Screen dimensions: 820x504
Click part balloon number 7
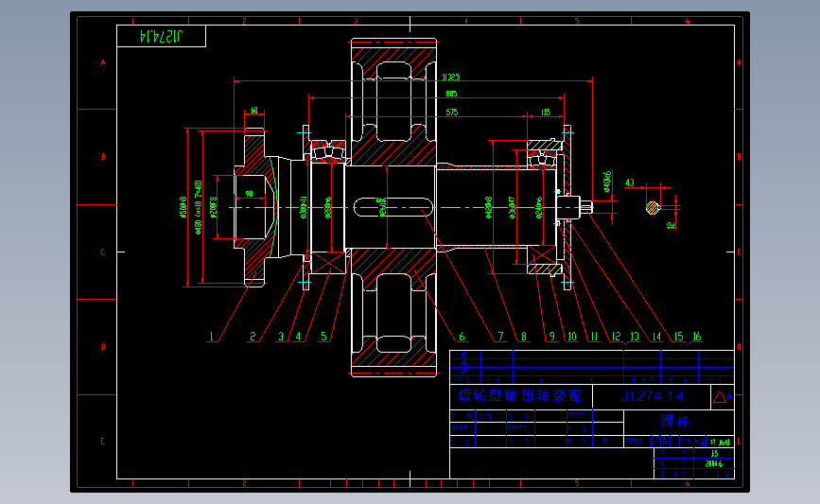[x=500, y=337]
